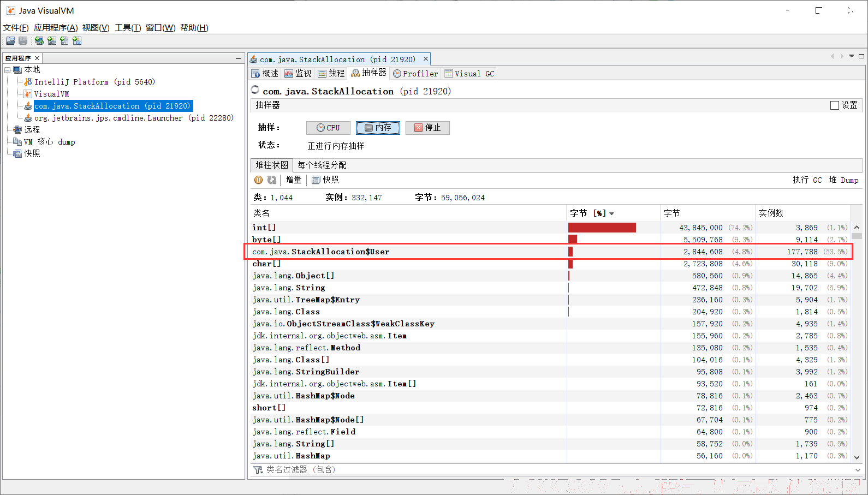
Task: Click the Load snapshot toolbar icon
Action: click(x=10, y=41)
